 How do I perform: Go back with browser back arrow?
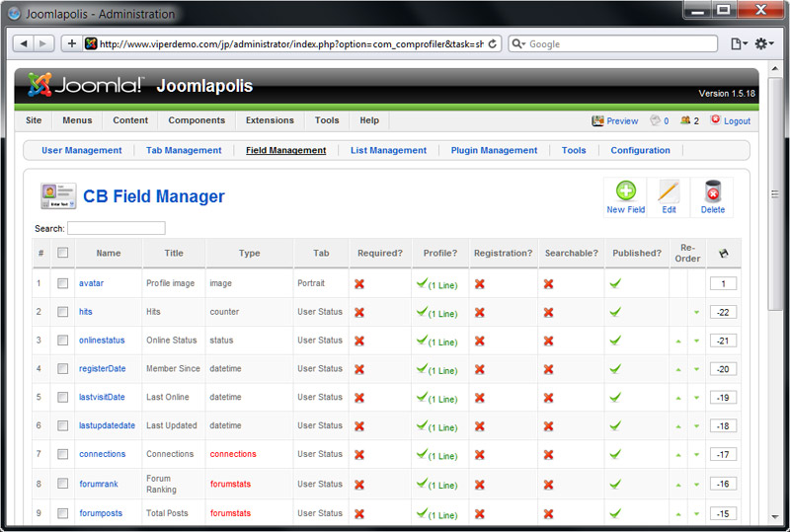(x=23, y=43)
